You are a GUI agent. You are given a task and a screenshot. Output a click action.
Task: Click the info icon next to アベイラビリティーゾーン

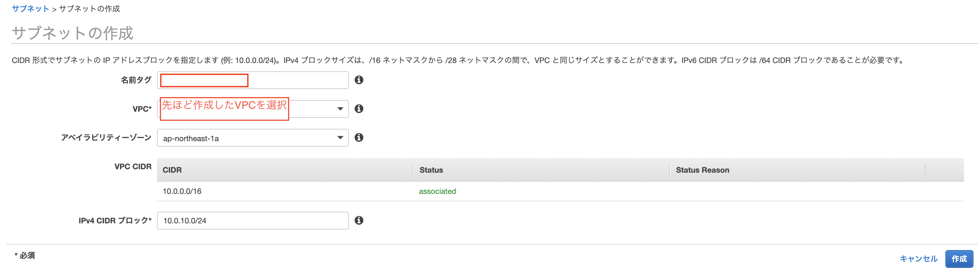point(360,138)
